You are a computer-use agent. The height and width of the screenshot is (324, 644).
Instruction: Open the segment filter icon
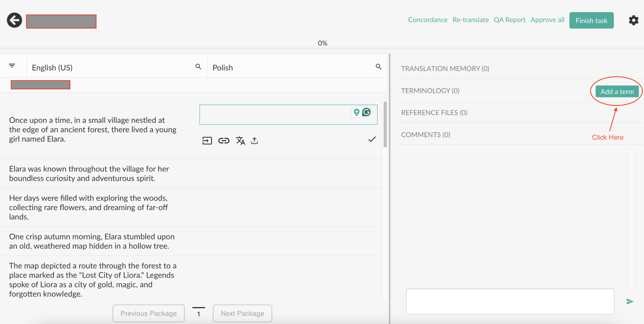pos(12,66)
